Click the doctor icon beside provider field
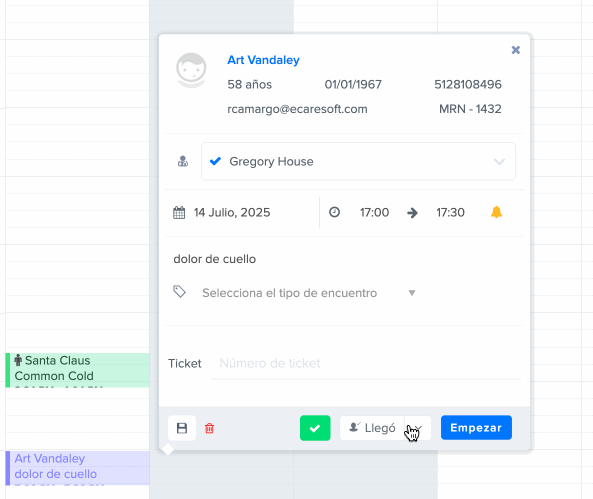This screenshot has width=593, height=499. 183,162
